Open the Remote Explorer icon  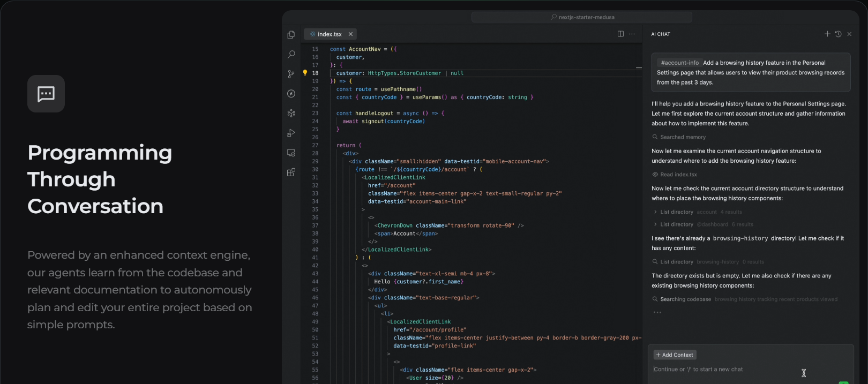point(291,153)
